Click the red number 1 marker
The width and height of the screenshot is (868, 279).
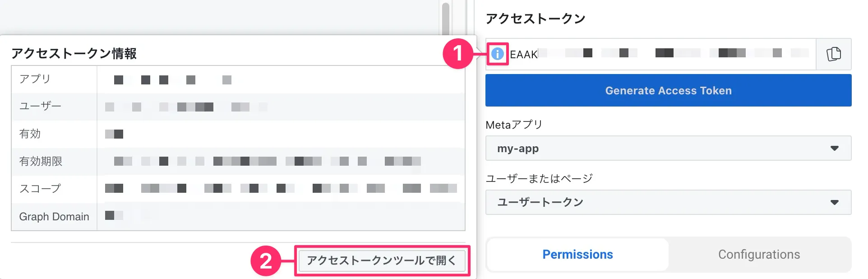(457, 54)
